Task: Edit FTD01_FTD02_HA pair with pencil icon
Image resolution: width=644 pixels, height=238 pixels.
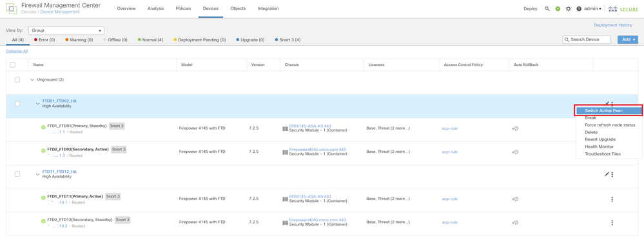Action: (x=607, y=103)
